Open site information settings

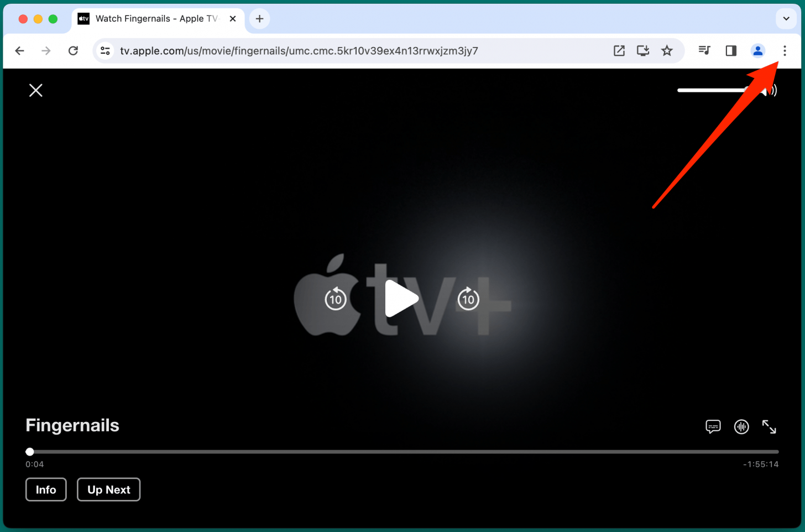coord(105,50)
